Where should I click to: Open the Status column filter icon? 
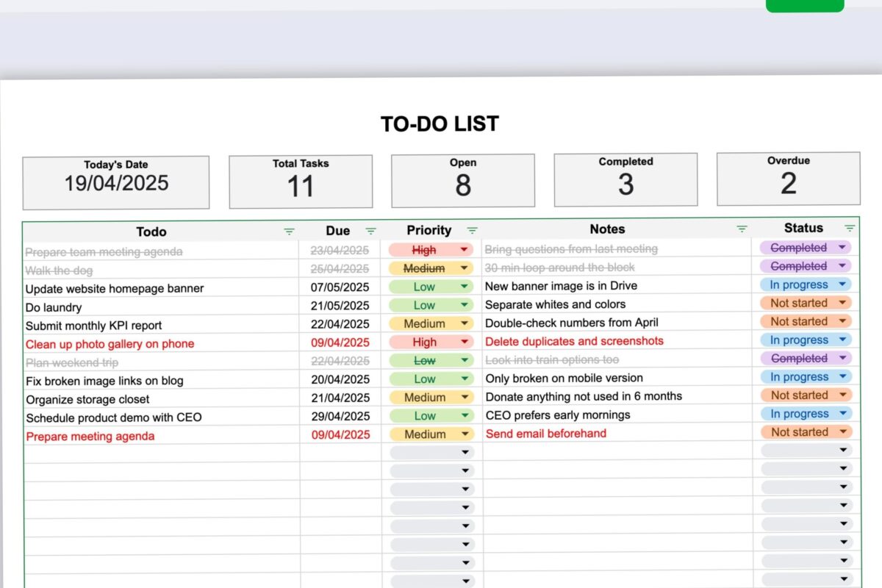pos(849,229)
